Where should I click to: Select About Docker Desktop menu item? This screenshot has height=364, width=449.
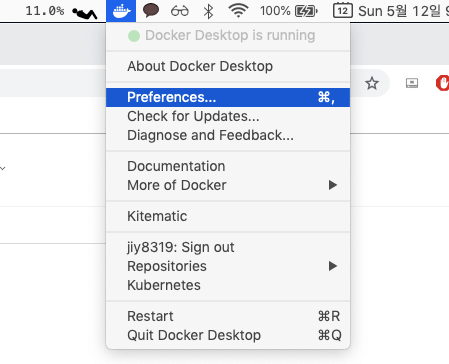point(228,66)
